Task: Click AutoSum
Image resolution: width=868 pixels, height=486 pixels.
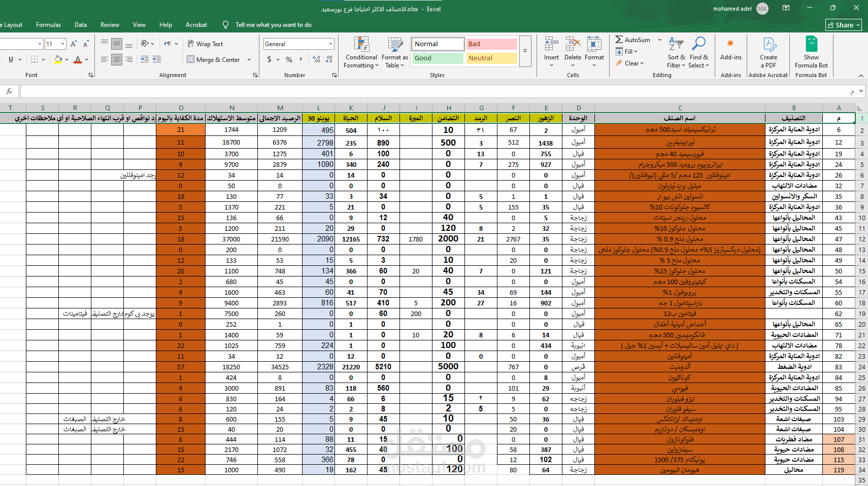Action: pyautogui.click(x=632, y=40)
